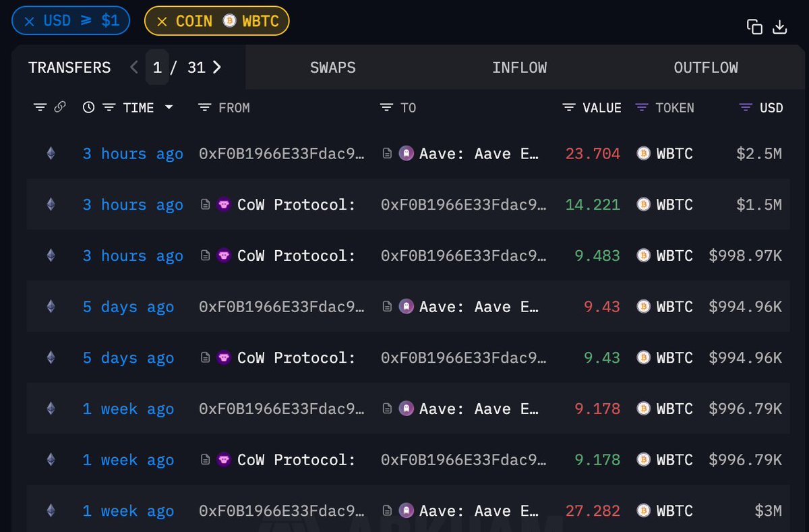809x532 pixels.
Task: Select the TRANSFERS tab
Action: click(x=69, y=67)
